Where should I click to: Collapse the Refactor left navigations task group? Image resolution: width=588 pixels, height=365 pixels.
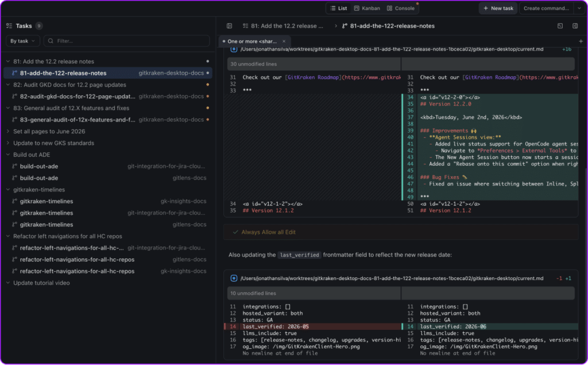point(8,236)
